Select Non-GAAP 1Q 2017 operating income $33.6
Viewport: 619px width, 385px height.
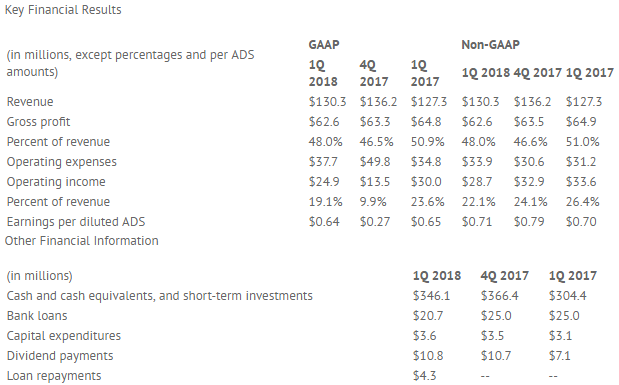coord(581,182)
